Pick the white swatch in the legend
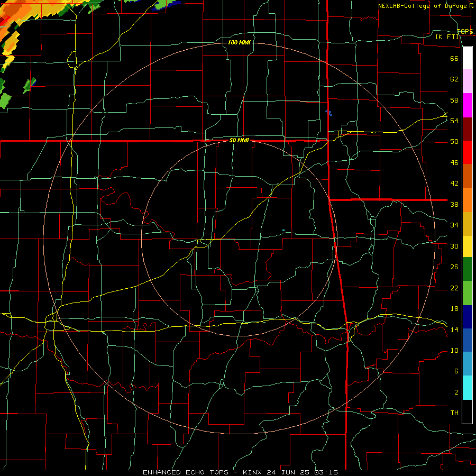Viewport: 476px width, 476px height. tap(467, 58)
